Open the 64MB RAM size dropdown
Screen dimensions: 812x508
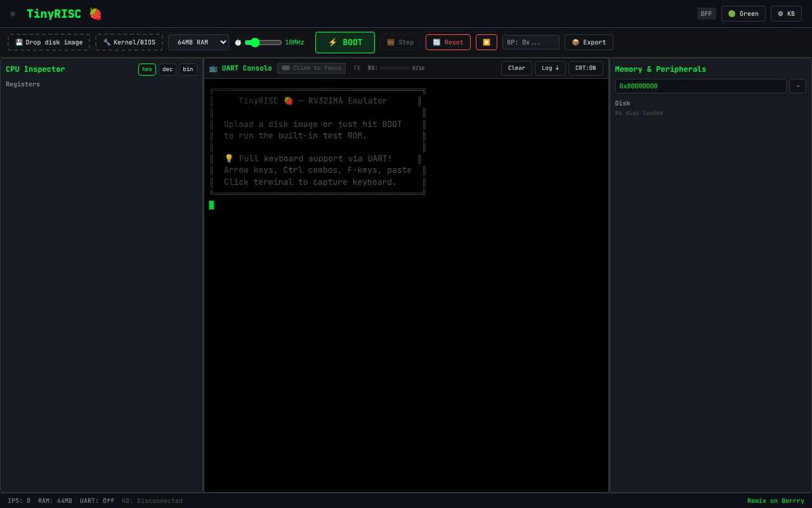pos(199,43)
